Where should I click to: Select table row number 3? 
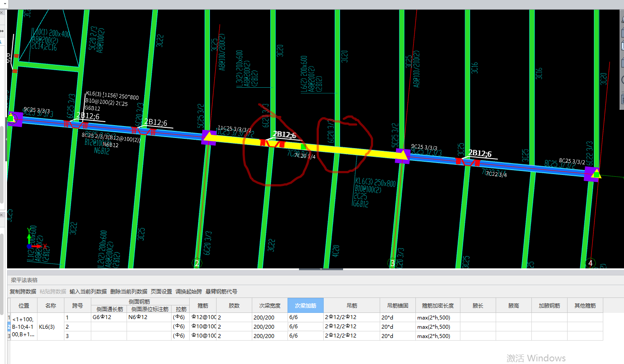pos(9,336)
